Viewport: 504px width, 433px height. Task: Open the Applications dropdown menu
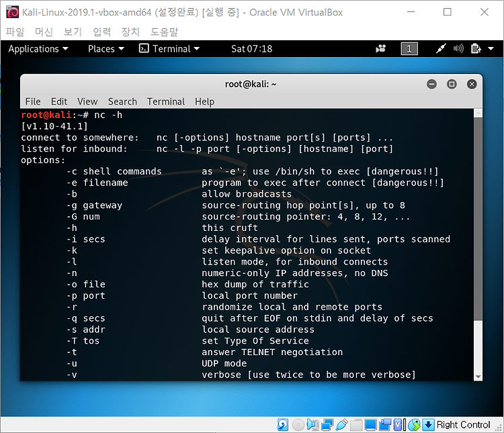(x=38, y=49)
